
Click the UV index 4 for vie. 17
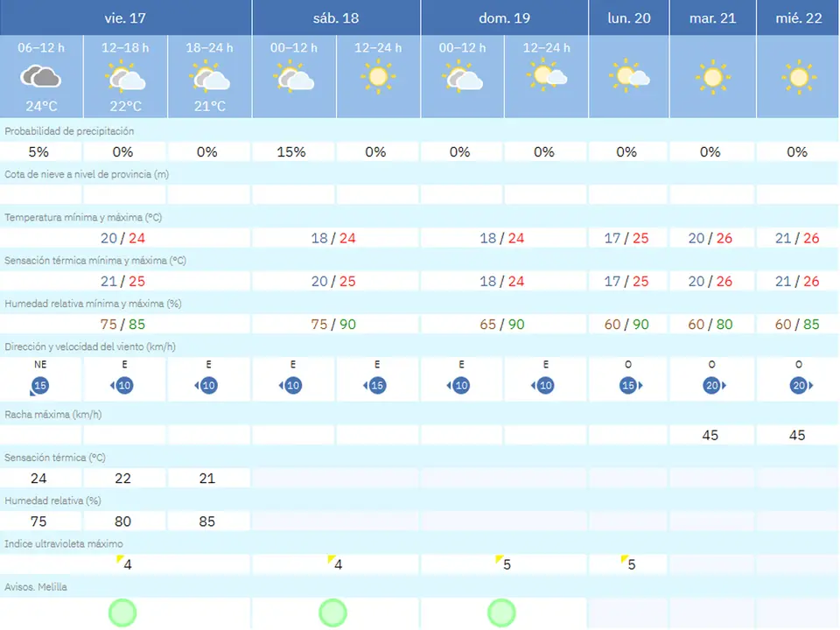[124, 563]
